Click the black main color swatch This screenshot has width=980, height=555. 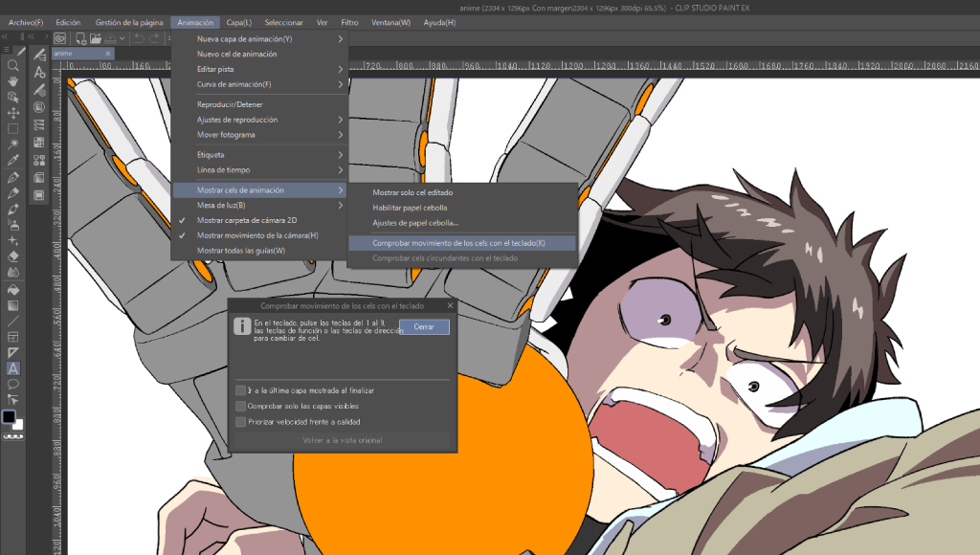(9, 416)
